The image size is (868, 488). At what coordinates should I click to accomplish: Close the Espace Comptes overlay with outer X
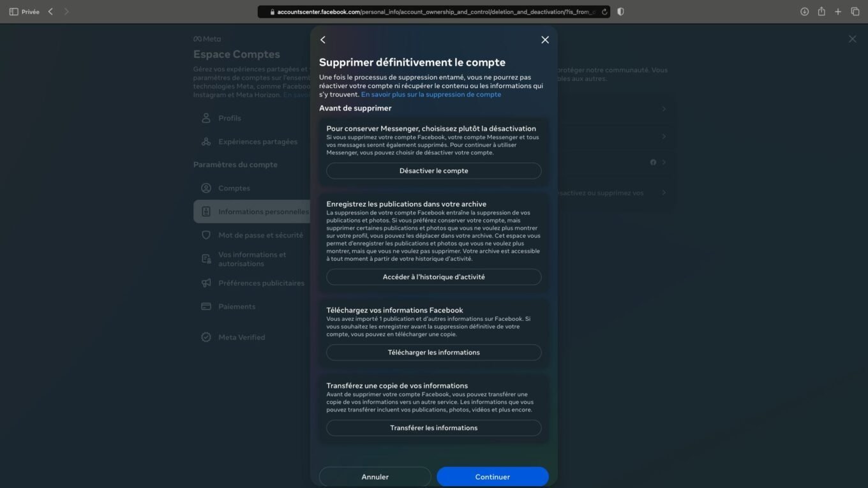(x=853, y=39)
